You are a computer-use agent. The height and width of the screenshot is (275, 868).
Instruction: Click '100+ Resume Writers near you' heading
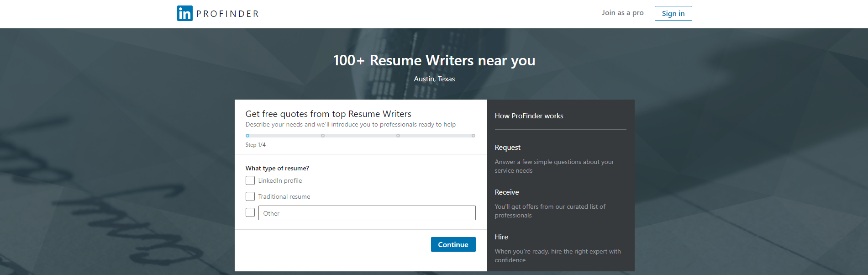click(434, 60)
